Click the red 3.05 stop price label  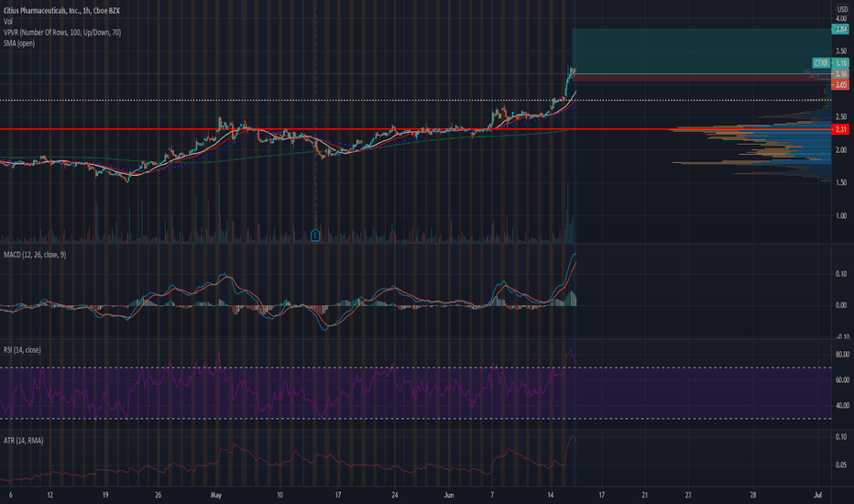840,85
